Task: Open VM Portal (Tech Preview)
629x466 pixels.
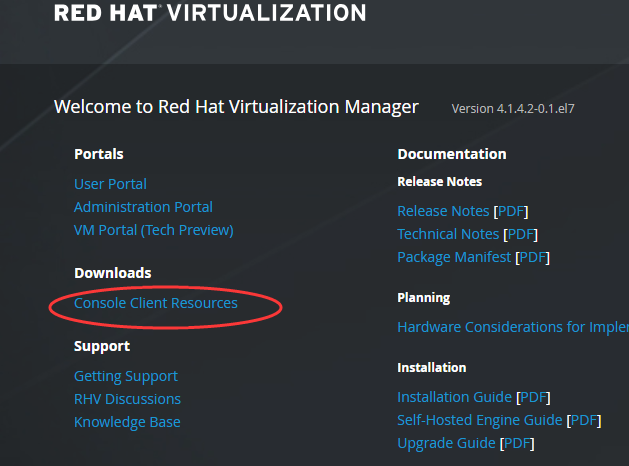Action: pyautogui.click(x=154, y=230)
